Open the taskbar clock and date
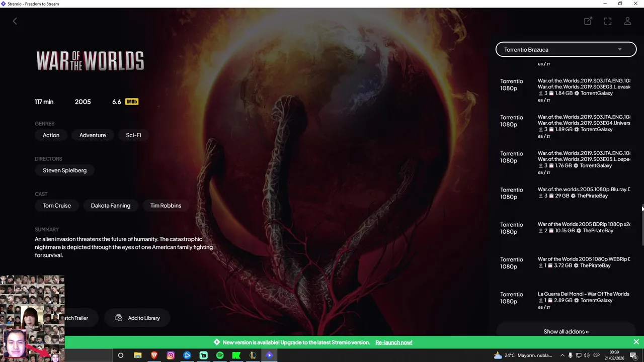Viewport: 644px width, 362px height. click(x=614, y=355)
